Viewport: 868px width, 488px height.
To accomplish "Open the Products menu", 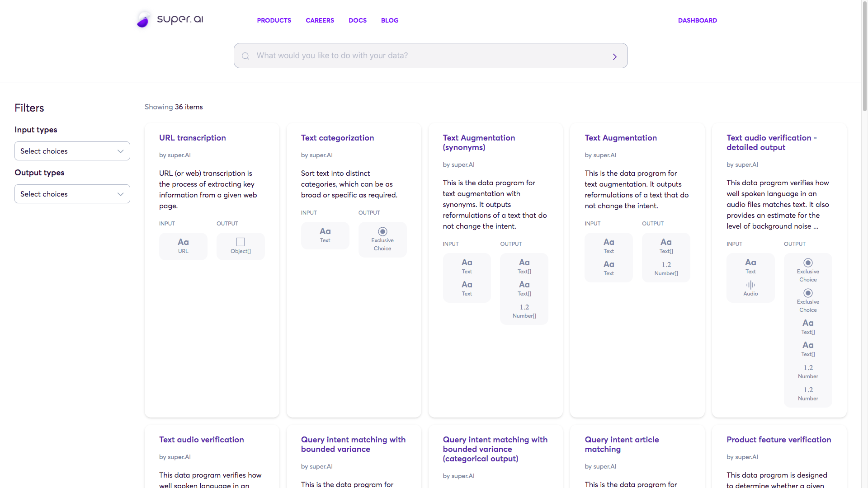I will tap(274, 20).
